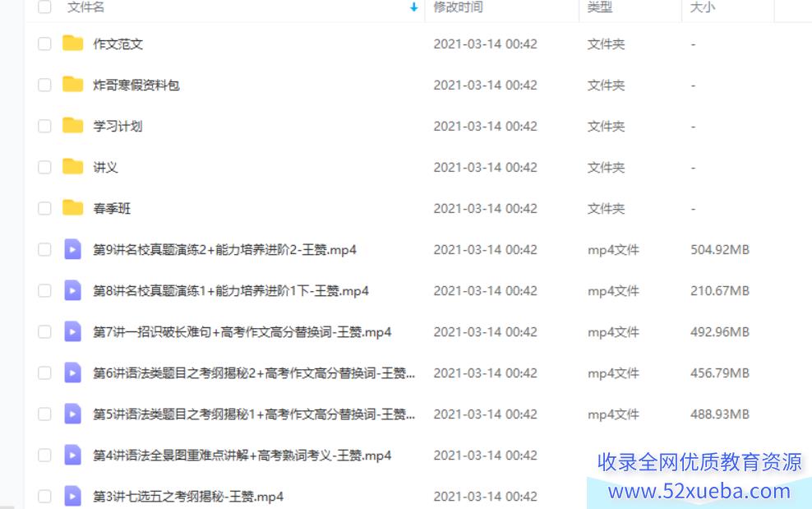Click 文件夹 type in 作文范文 row
The image size is (812, 509).
coord(606,44)
